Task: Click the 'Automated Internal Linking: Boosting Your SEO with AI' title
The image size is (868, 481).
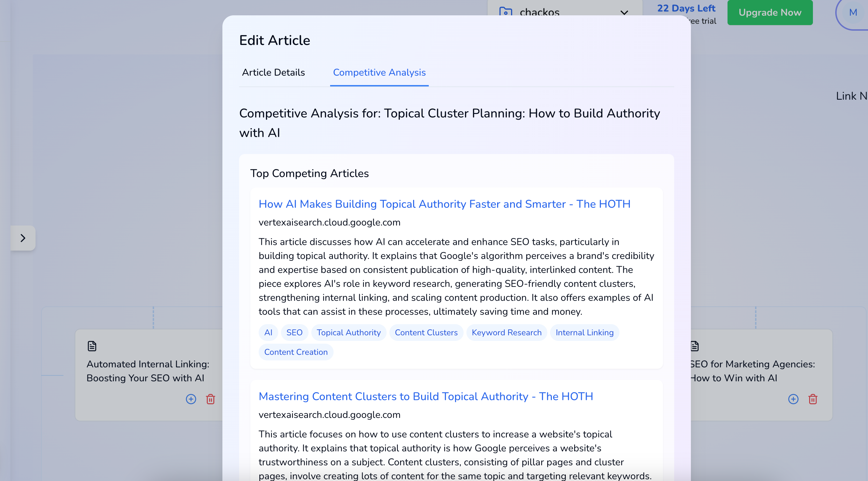Action: tap(148, 371)
